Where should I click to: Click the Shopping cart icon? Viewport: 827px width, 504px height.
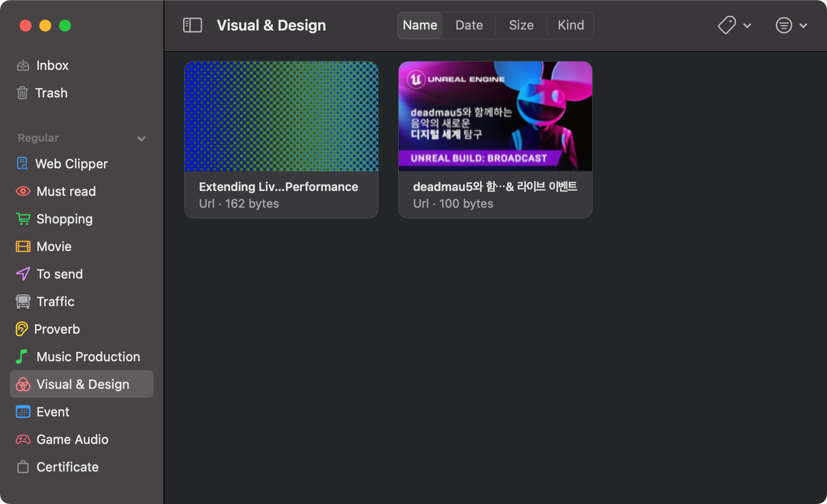coord(23,219)
